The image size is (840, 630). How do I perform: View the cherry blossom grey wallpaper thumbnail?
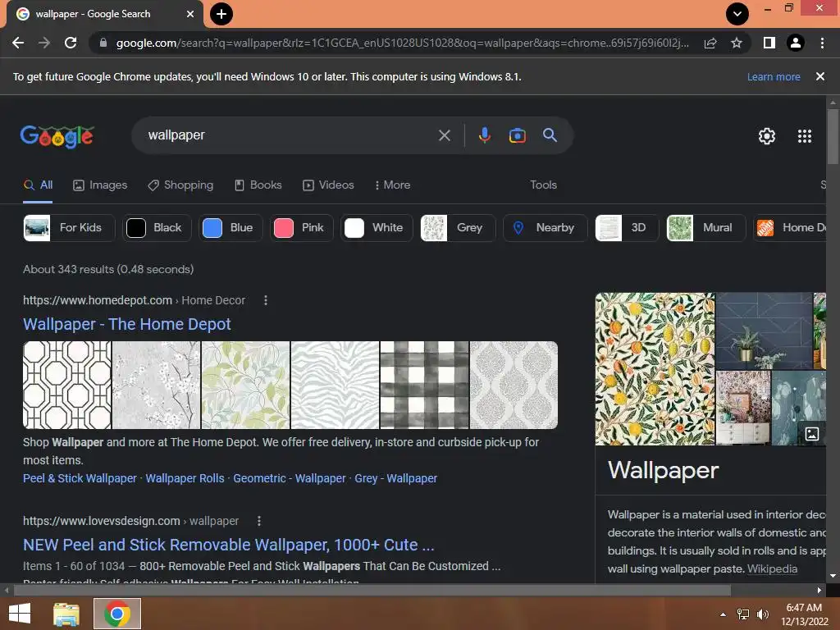point(156,386)
